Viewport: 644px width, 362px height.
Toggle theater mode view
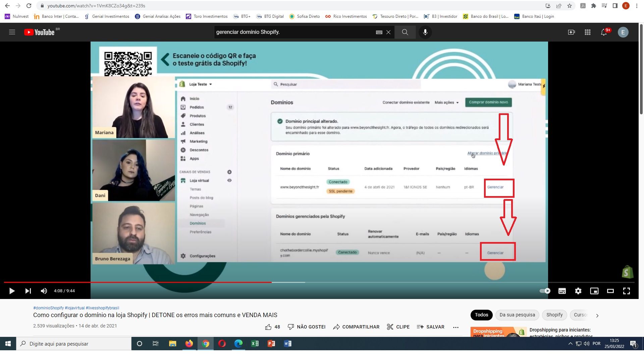point(610,291)
